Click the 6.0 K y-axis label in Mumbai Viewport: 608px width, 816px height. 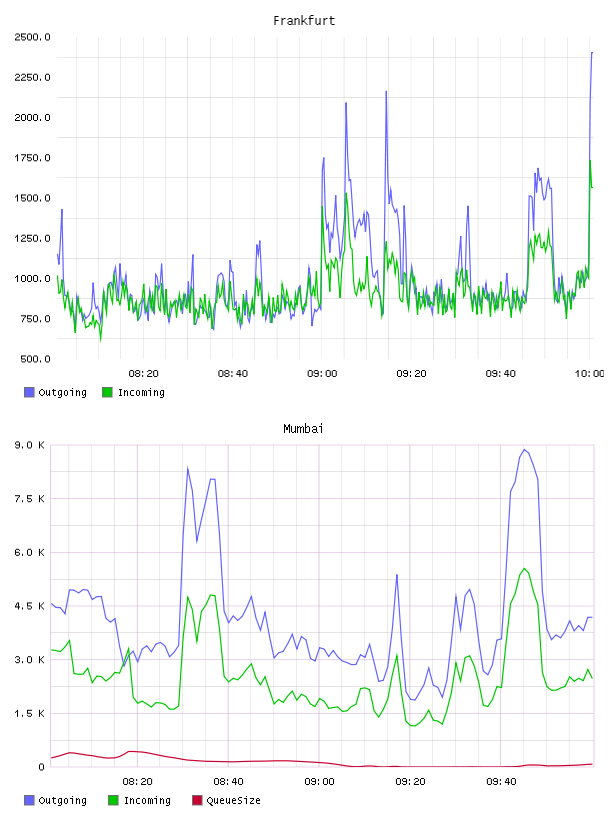click(x=29, y=553)
